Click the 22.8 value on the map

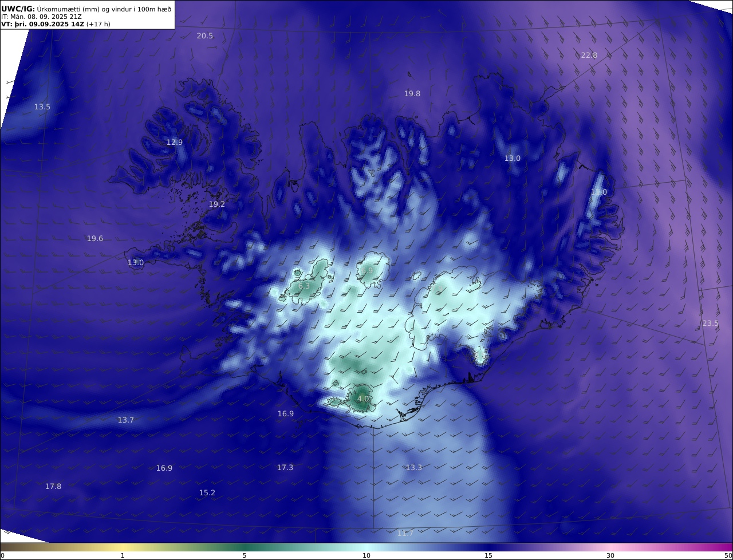[589, 55]
